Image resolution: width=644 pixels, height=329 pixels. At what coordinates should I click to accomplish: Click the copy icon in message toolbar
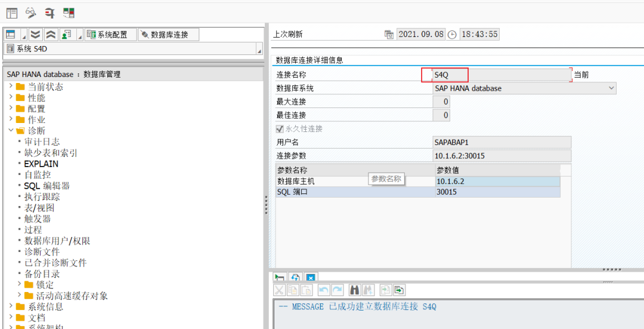293,290
